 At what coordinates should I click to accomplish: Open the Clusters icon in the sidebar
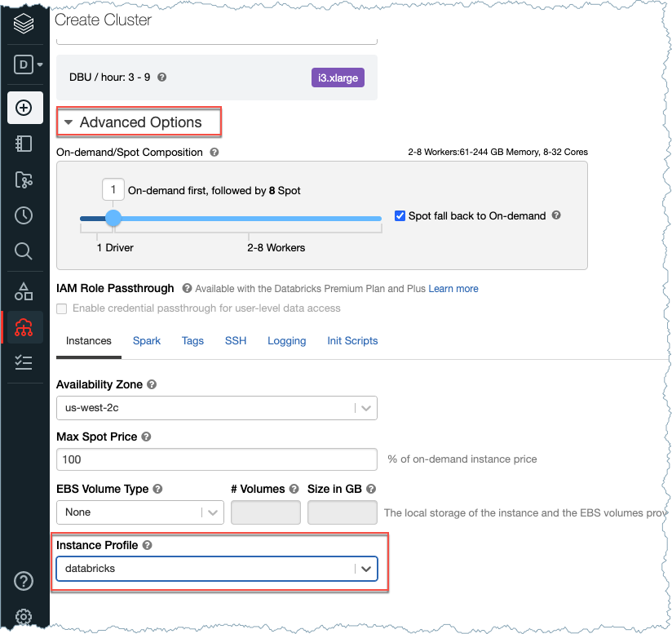(24, 326)
